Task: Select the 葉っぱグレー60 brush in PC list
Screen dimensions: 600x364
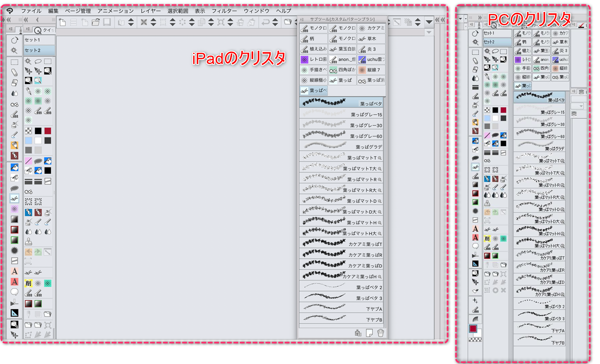Action: point(540,134)
